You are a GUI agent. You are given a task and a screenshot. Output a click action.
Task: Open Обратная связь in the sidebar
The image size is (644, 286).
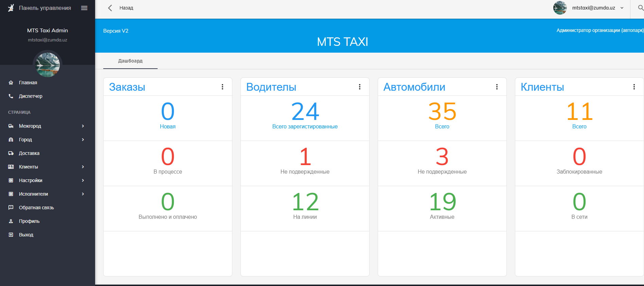point(36,208)
